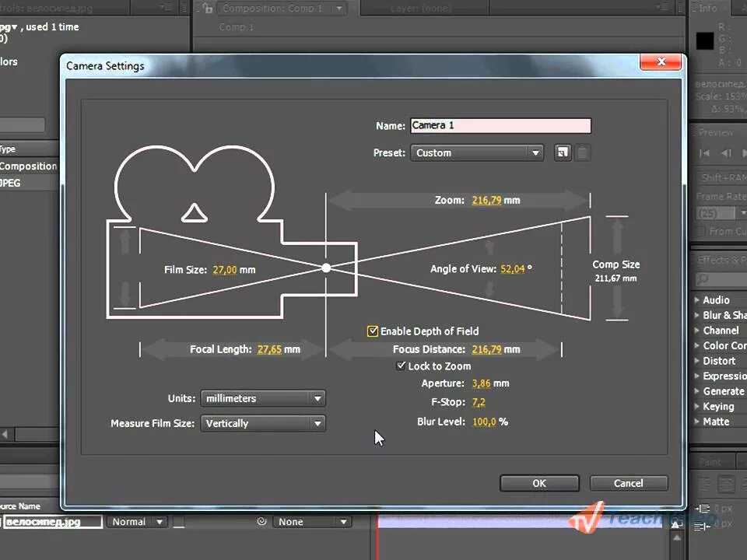Expand the Generate effects category
The height and width of the screenshot is (560, 747).
(697, 391)
